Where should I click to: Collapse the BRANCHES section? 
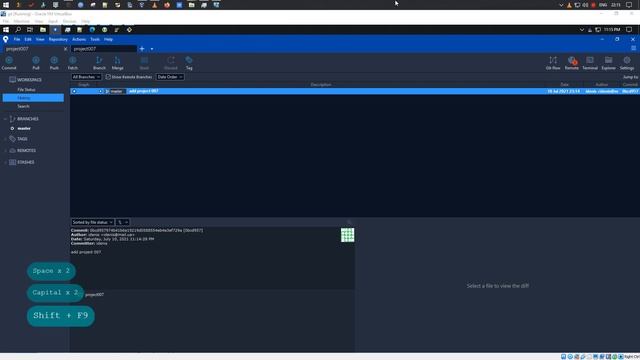coord(5,119)
